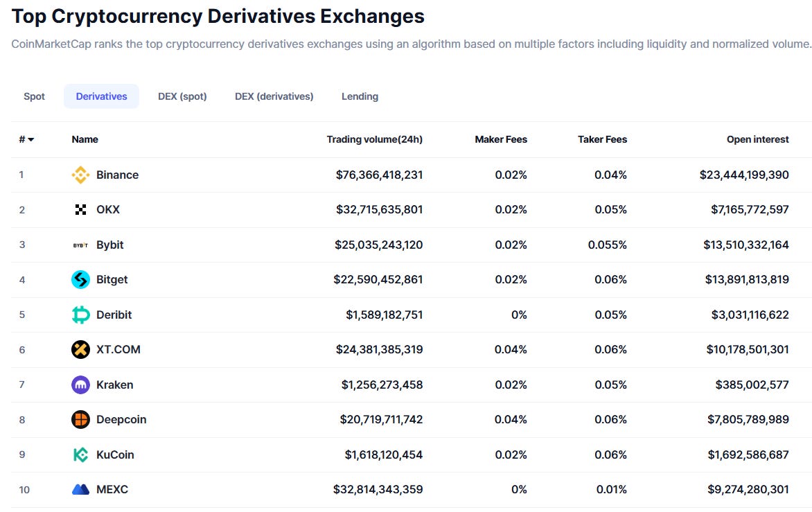Viewport: 812px width, 512px height.
Task: Switch to the Lending tab
Action: click(x=360, y=96)
